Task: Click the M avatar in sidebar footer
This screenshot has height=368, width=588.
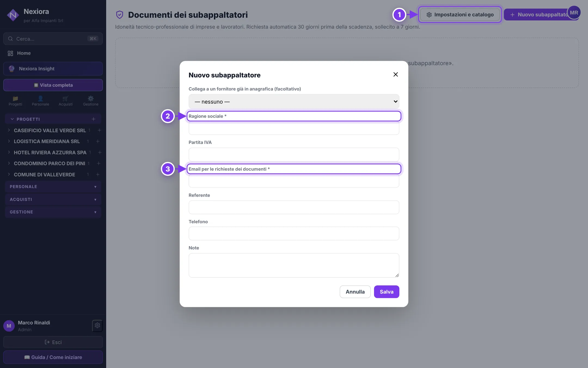Action: [x=9, y=326]
